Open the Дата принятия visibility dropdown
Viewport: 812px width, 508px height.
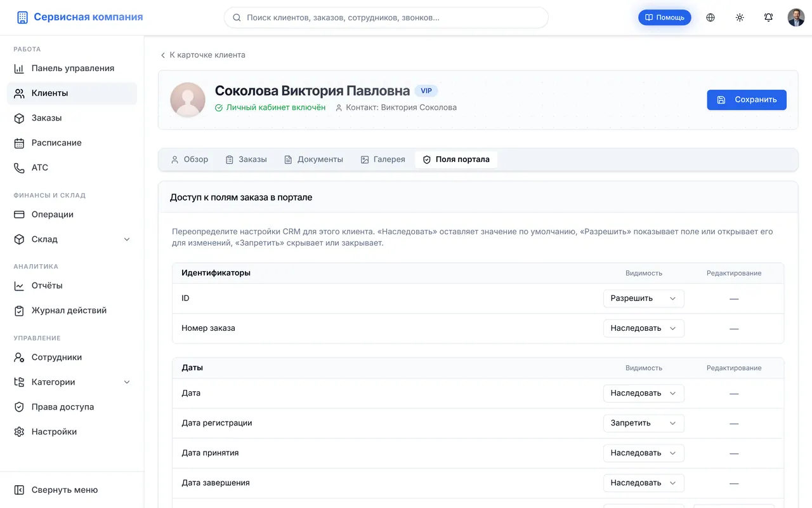(x=643, y=452)
